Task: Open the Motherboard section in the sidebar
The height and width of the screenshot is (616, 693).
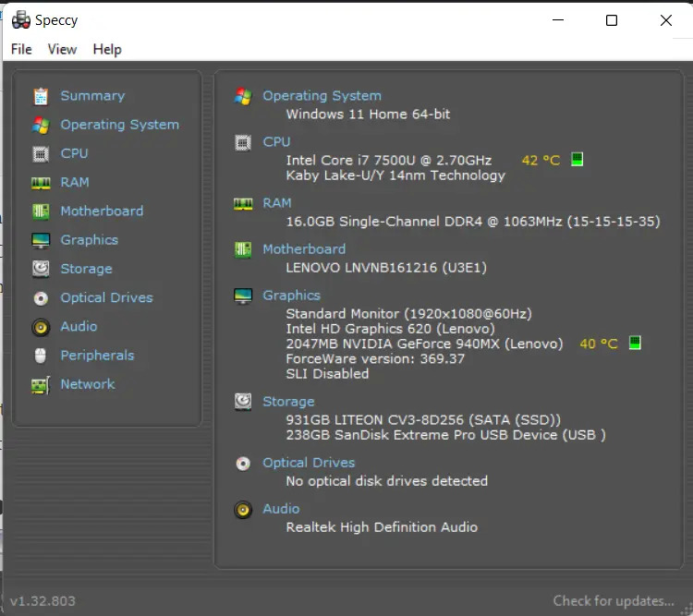Action: [102, 211]
